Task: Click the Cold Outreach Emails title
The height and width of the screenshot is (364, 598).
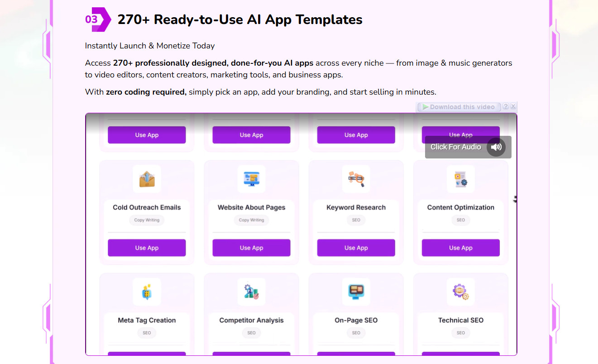Action: coord(147,207)
